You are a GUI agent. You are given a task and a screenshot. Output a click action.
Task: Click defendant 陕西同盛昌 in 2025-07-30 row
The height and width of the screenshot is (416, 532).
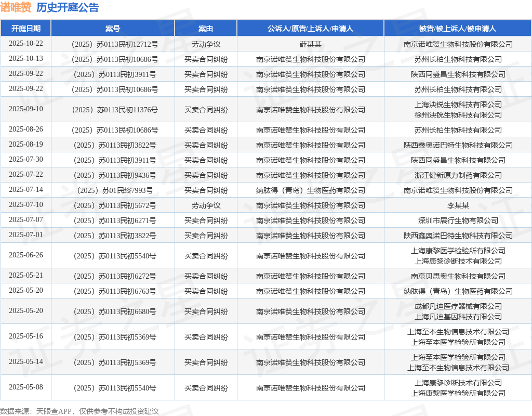click(458, 160)
